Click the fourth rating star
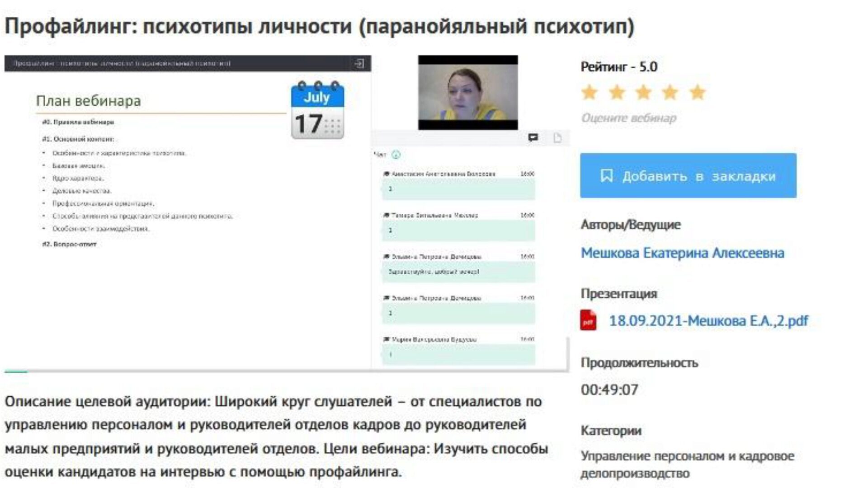The height and width of the screenshot is (488, 868). pyautogui.click(x=670, y=92)
